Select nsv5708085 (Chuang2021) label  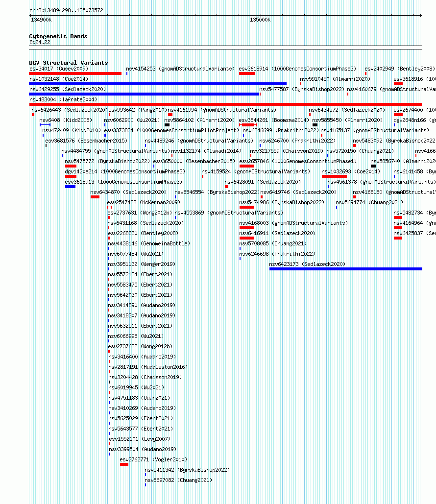click(273, 243)
